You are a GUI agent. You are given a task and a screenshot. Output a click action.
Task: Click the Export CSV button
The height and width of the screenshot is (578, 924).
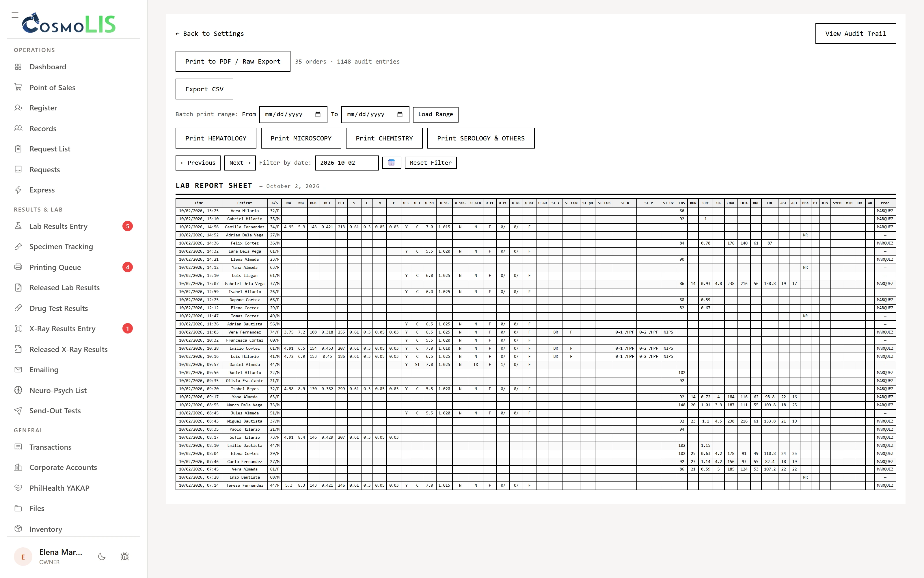click(204, 89)
